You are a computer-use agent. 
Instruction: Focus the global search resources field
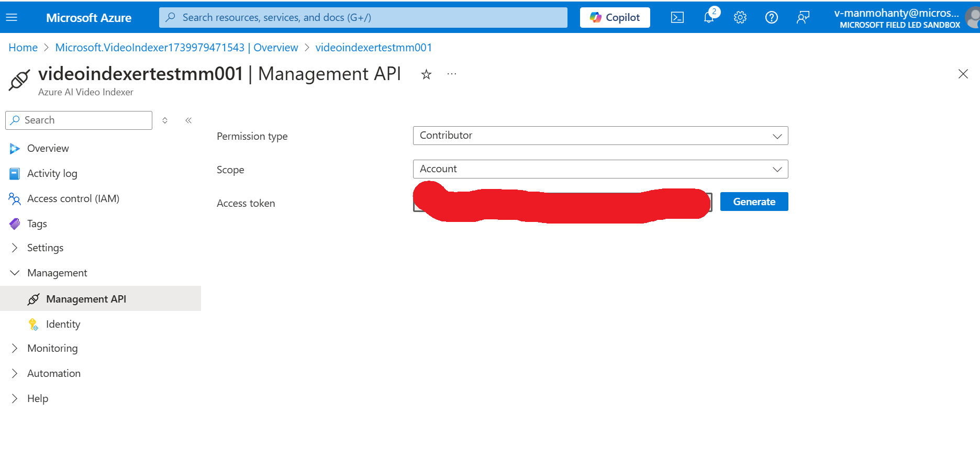coord(363,17)
